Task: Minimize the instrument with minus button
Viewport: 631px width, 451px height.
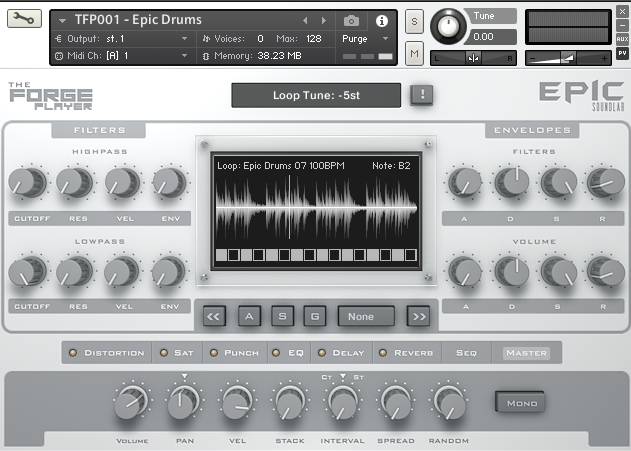Action: (x=622, y=25)
